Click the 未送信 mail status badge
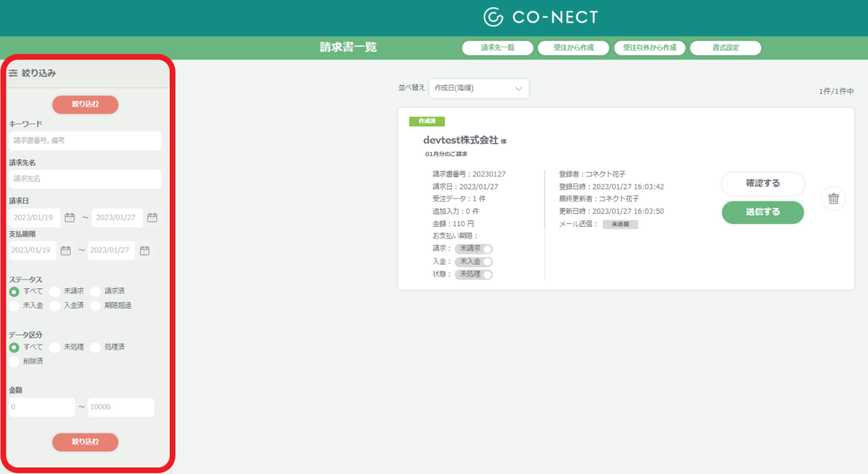 pyautogui.click(x=620, y=225)
